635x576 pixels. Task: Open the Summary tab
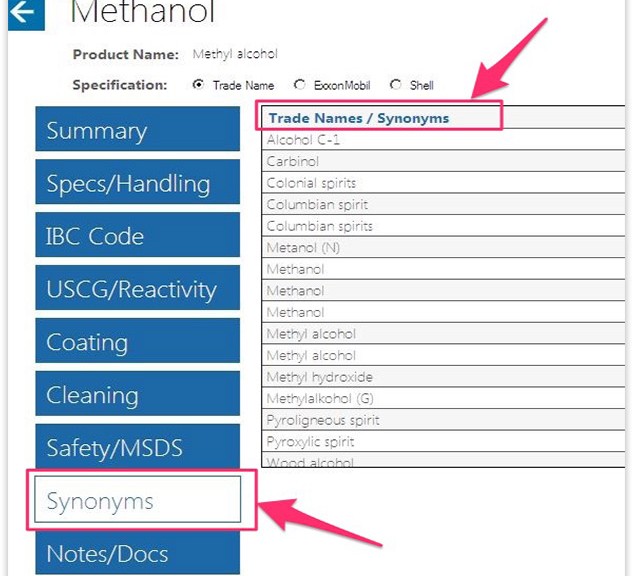(138, 129)
